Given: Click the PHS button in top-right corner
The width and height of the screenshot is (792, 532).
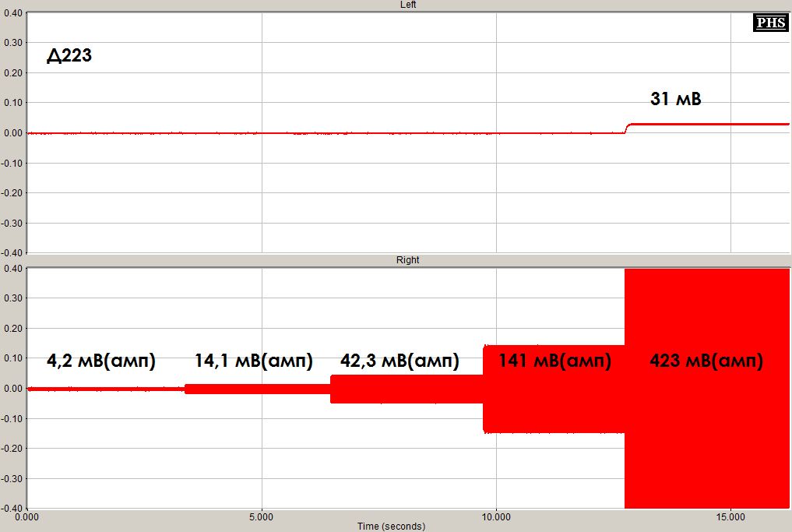Looking at the screenshot, I should coord(770,23).
